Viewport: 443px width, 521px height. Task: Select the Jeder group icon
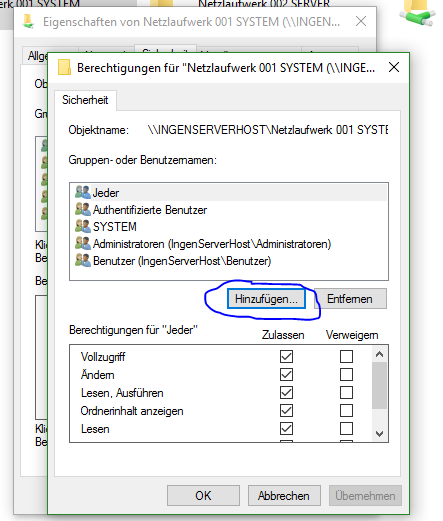(x=83, y=192)
